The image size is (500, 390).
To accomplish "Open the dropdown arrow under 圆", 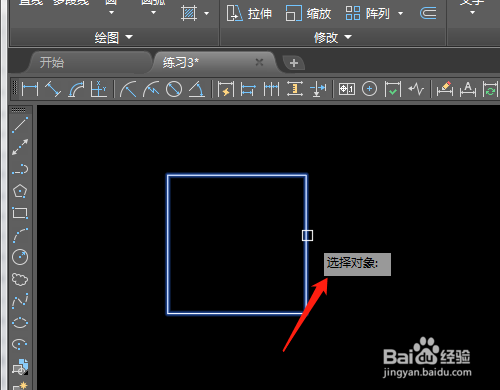I will pyautogui.click(x=112, y=13).
